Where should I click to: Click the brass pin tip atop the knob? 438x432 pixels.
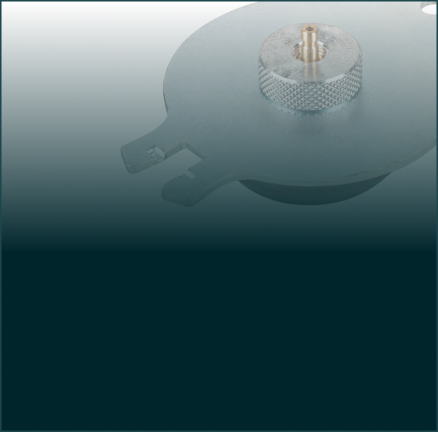click(307, 31)
